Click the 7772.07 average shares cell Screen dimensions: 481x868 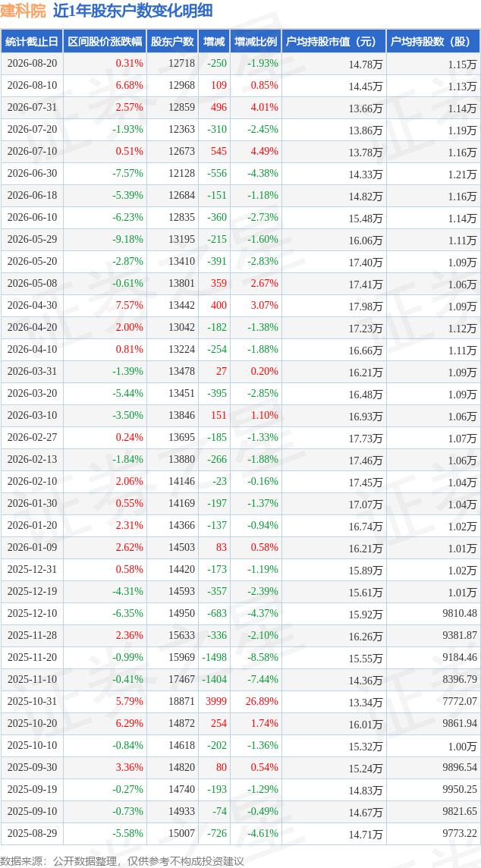point(457,702)
